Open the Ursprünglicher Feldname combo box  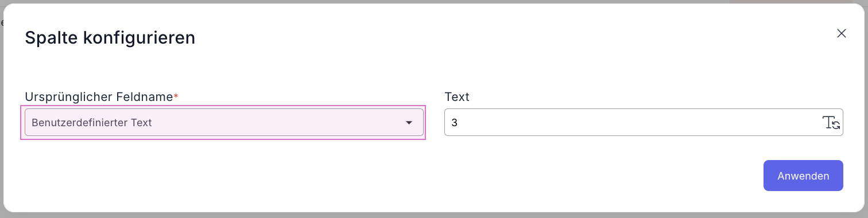click(x=224, y=123)
